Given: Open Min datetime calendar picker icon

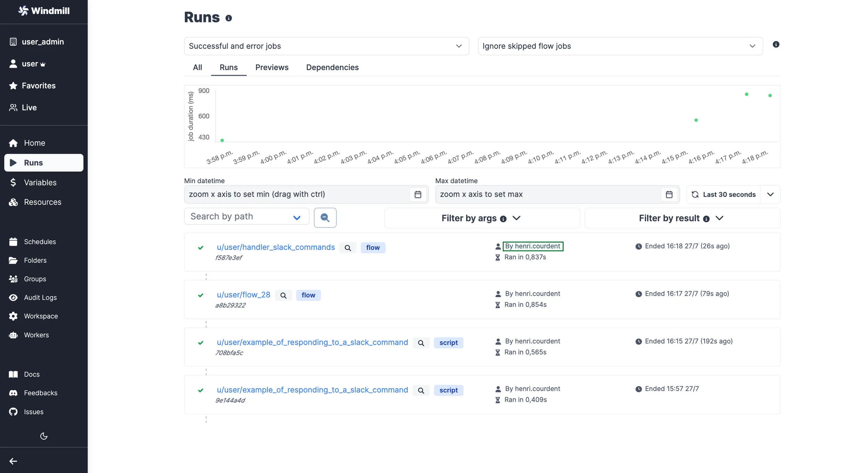Looking at the screenshot, I should tap(418, 194).
